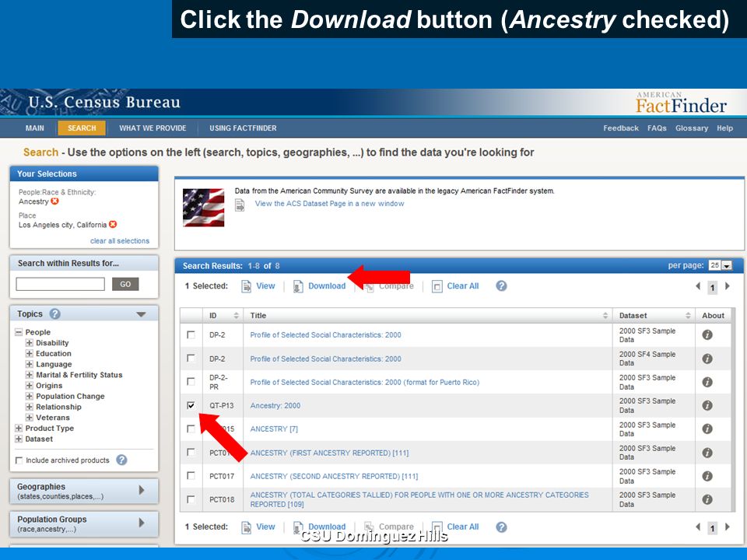Screen dimensions: 747x560
Task: Click the top Clear All square icon
Action: pos(437,286)
